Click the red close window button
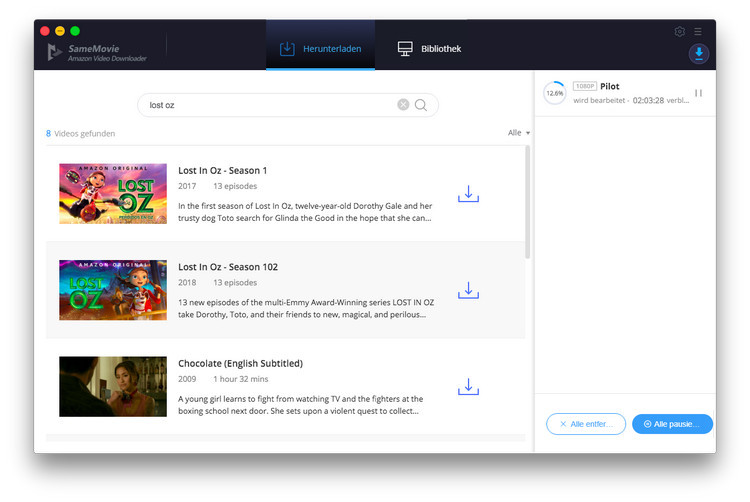 [x=45, y=31]
